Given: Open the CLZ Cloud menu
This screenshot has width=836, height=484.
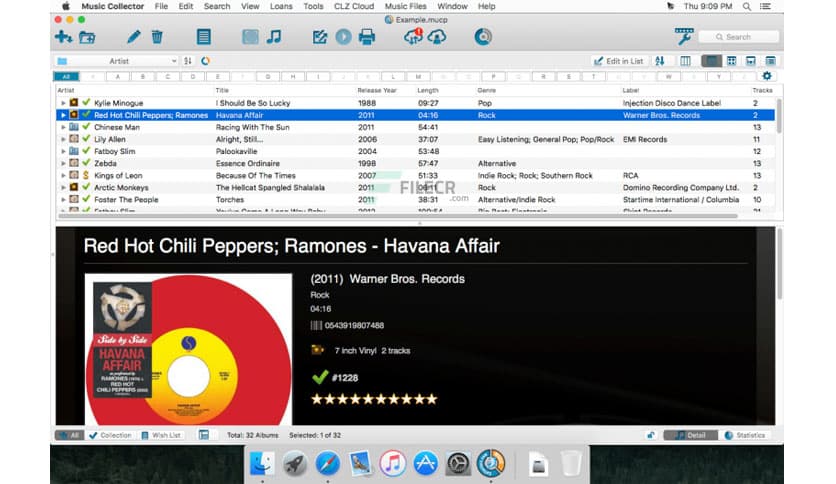Looking at the screenshot, I should 354,6.
